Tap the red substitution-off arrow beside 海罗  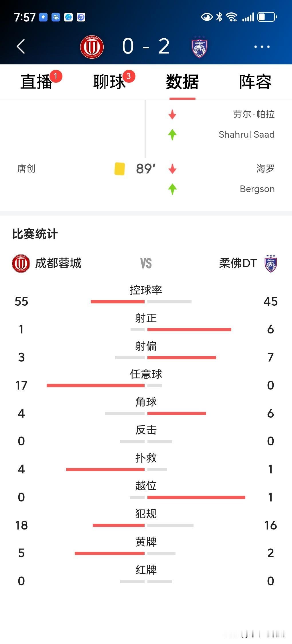click(x=172, y=169)
